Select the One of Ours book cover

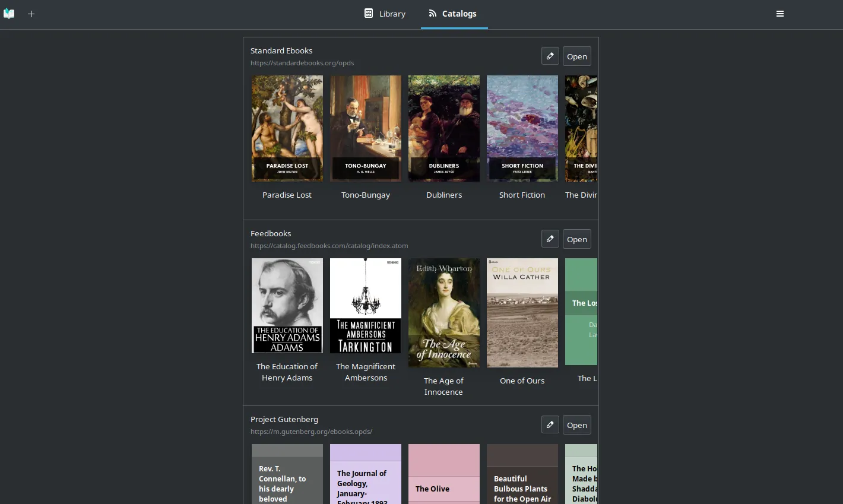coord(522,313)
